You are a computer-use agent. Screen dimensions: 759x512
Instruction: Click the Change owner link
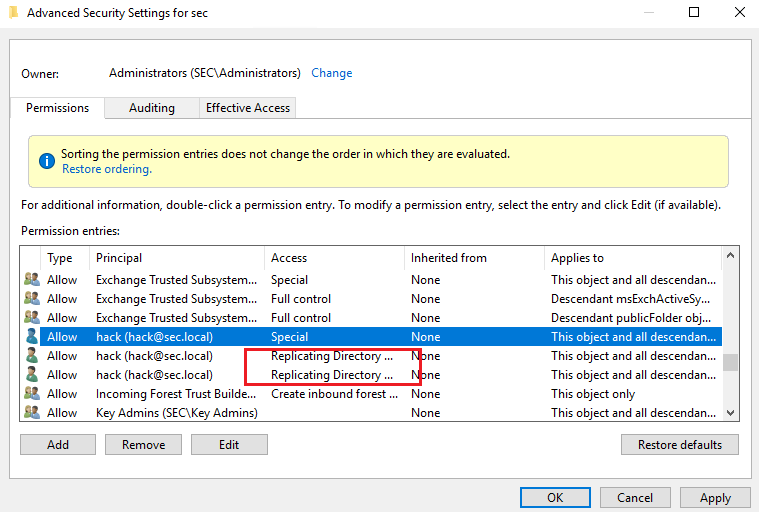click(x=331, y=73)
